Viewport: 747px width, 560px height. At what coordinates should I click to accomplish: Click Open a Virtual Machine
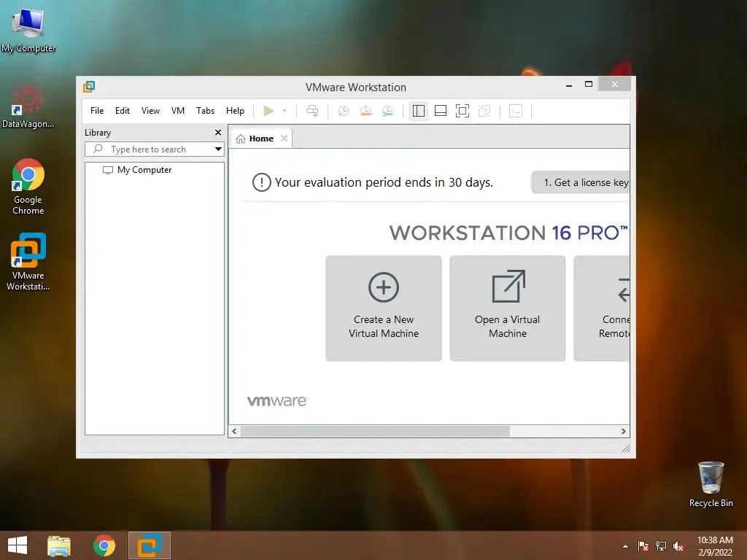(508, 308)
